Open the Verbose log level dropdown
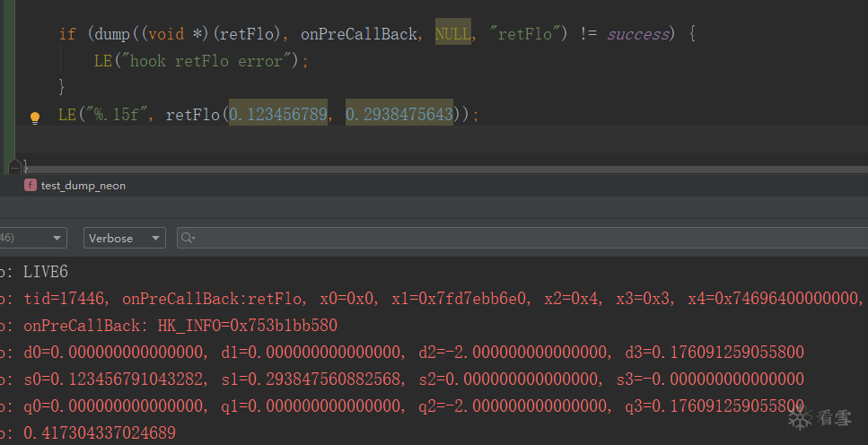Image resolution: width=868 pixels, height=445 pixels. pos(124,238)
